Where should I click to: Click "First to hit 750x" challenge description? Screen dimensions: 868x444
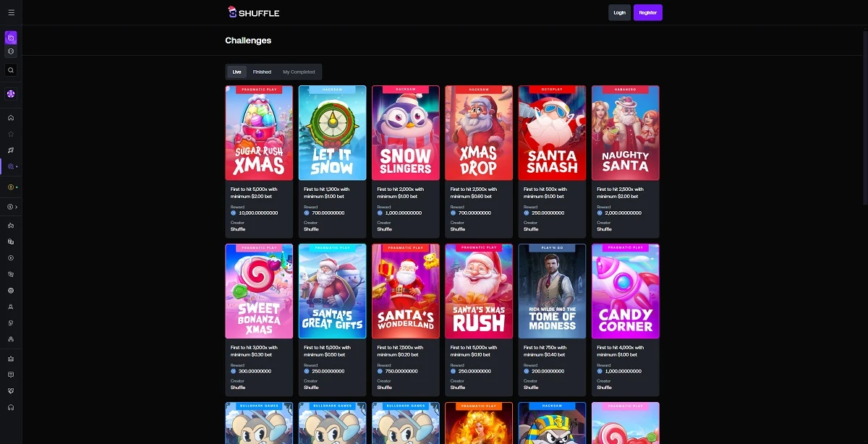(547, 351)
